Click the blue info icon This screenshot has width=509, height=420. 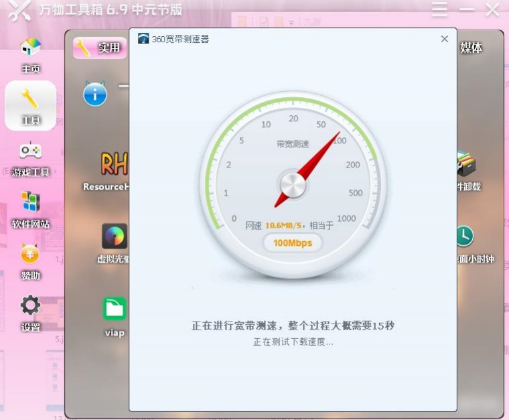[x=95, y=94]
